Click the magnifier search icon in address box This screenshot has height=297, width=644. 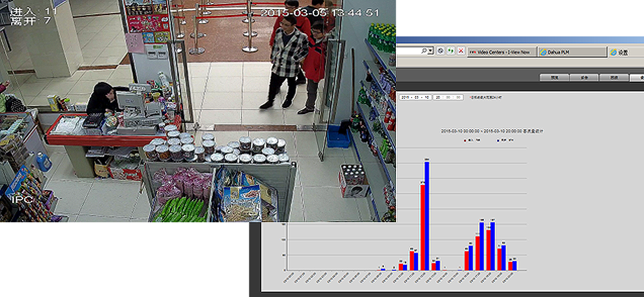pos(424,51)
